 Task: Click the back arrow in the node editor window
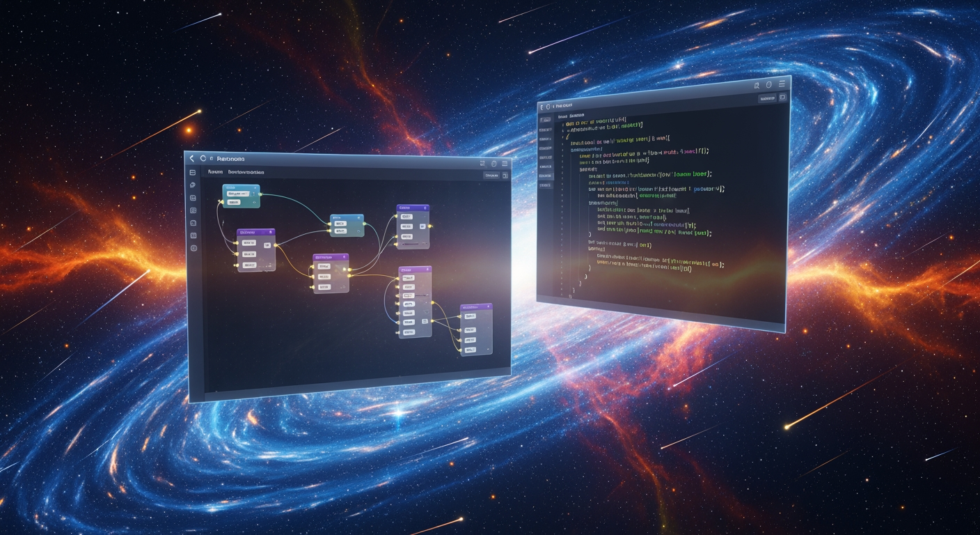pyautogui.click(x=191, y=159)
